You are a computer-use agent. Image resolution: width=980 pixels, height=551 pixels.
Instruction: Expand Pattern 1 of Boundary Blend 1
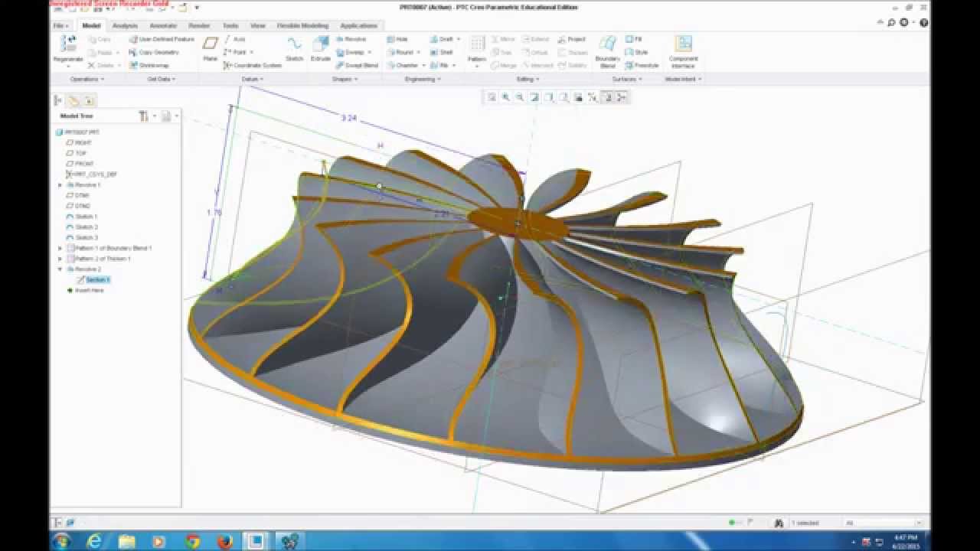coord(60,249)
